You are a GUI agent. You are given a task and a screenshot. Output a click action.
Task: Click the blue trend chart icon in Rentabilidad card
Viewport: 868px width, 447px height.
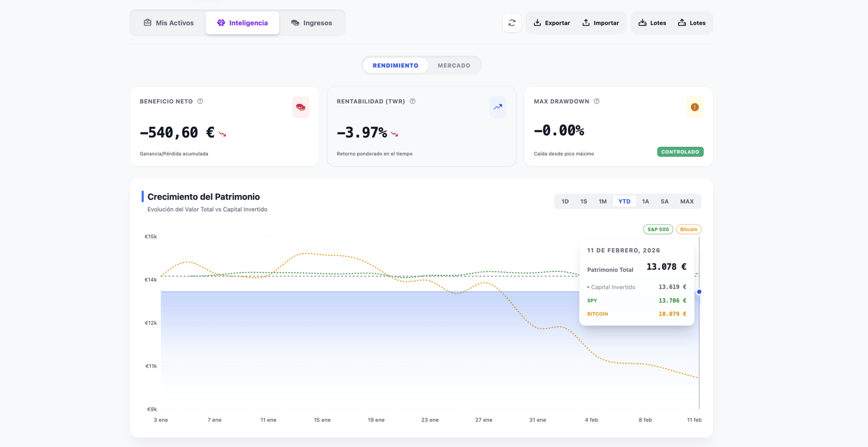click(497, 107)
